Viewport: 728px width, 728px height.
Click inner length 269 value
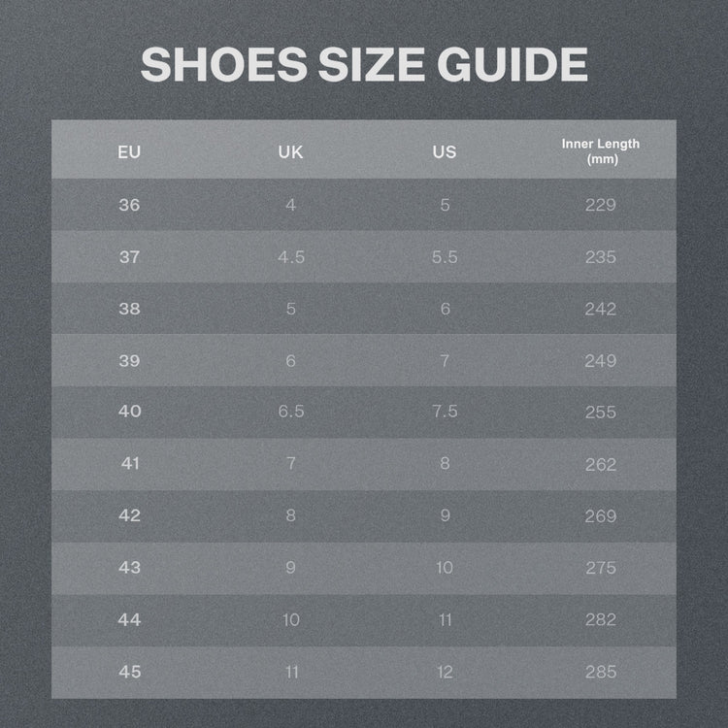pos(601,515)
